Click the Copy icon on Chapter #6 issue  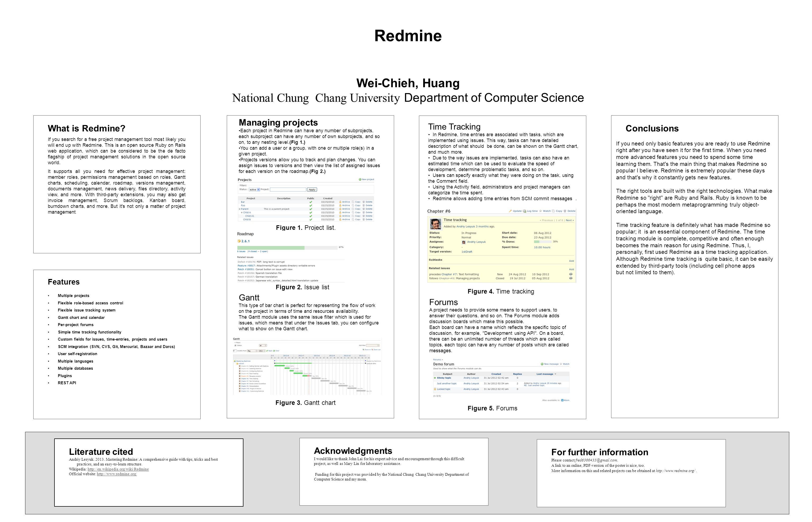point(553,211)
